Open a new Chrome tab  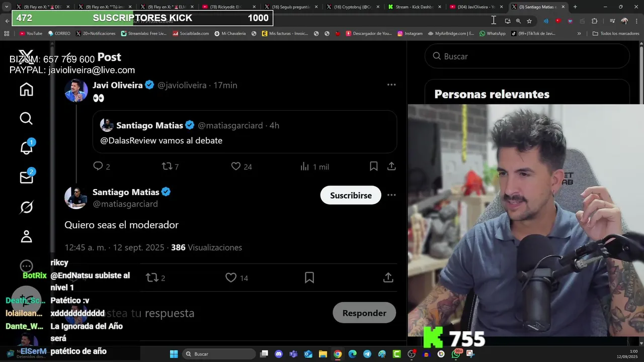[575, 7]
